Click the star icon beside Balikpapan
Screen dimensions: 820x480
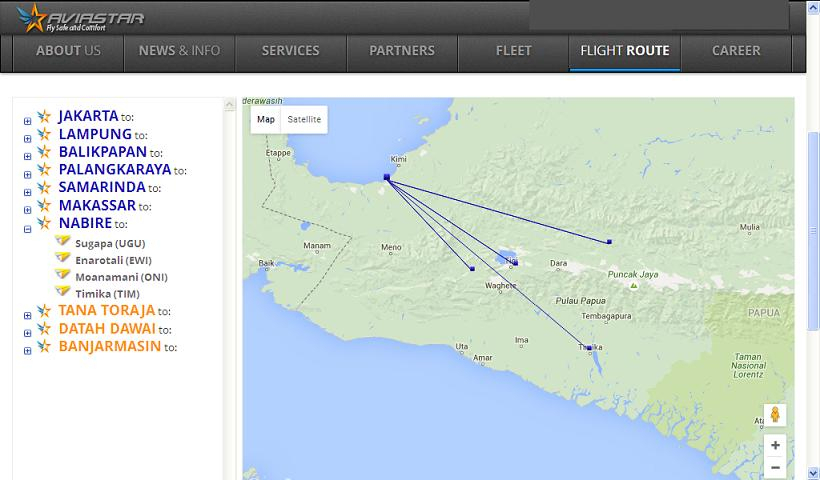(x=44, y=152)
